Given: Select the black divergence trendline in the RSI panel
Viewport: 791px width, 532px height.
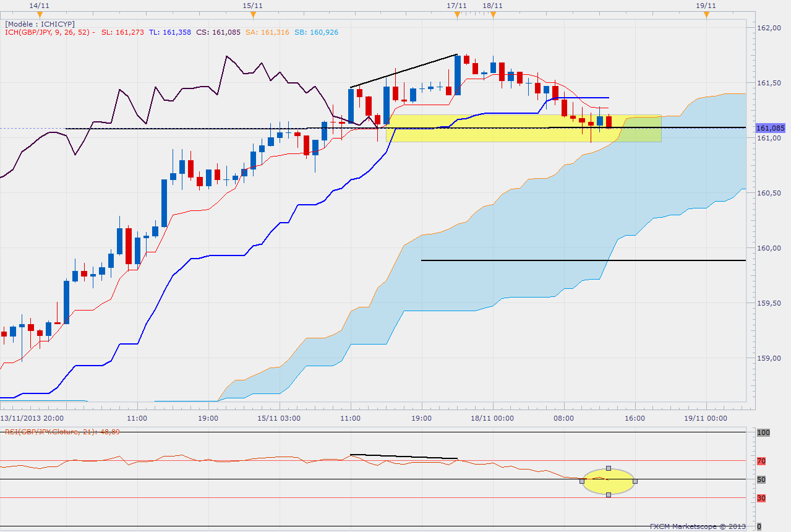Looking at the screenshot, I should pyautogui.click(x=404, y=457).
